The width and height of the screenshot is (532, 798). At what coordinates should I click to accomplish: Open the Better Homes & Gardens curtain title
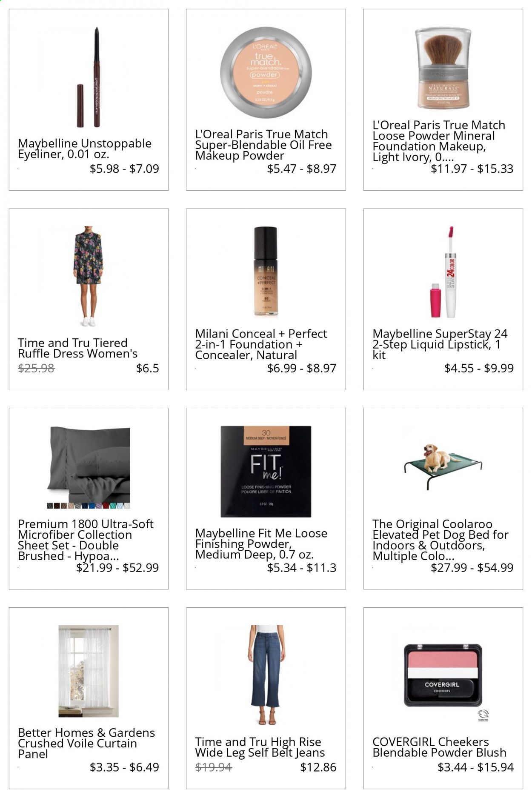(x=86, y=743)
